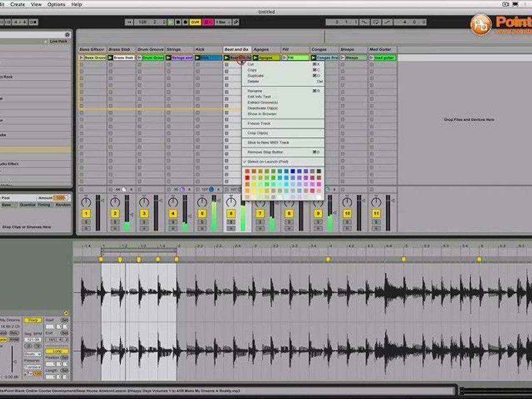
Task: Toggle the Warp button in clip view
Action: (33, 320)
